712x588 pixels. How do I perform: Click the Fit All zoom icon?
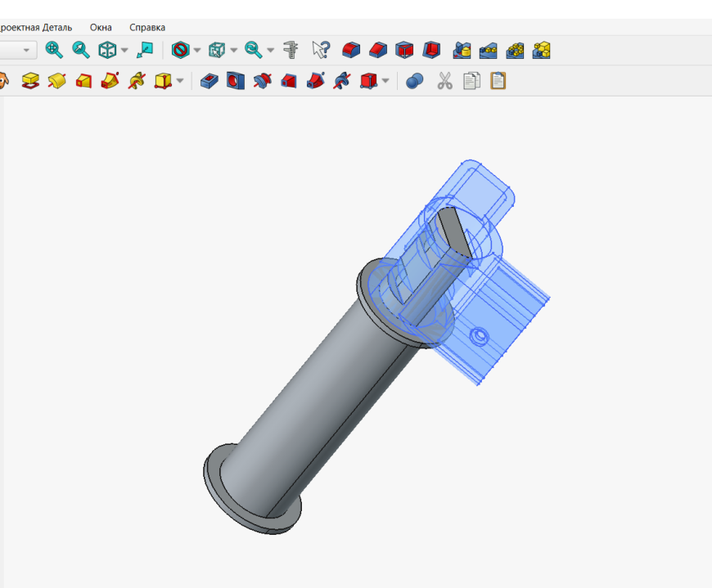click(54, 50)
